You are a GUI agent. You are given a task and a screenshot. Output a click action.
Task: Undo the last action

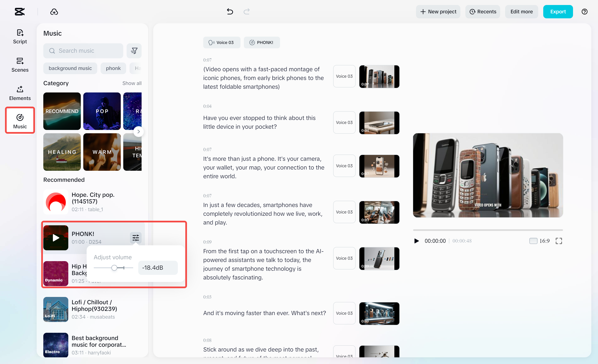230,11
